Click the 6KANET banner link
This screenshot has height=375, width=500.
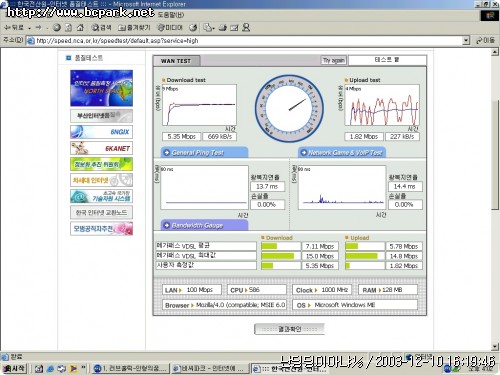pyautogui.click(x=101, y=148)
